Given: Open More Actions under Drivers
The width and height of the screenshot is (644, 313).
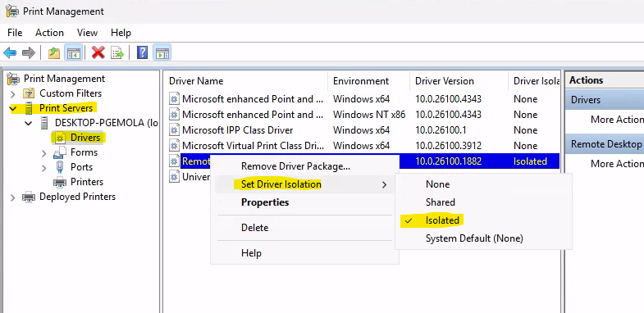Looking at the screenshot, I should (x=617, y=120).
